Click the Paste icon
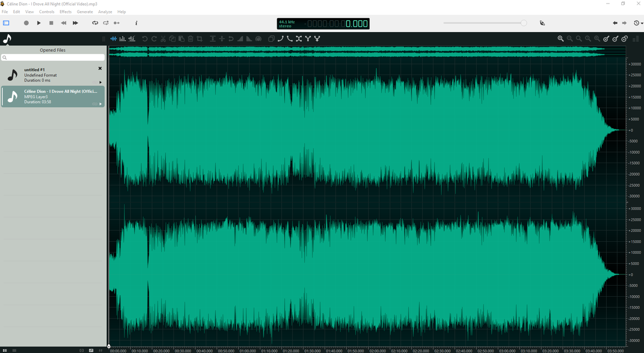 (181, 39)
